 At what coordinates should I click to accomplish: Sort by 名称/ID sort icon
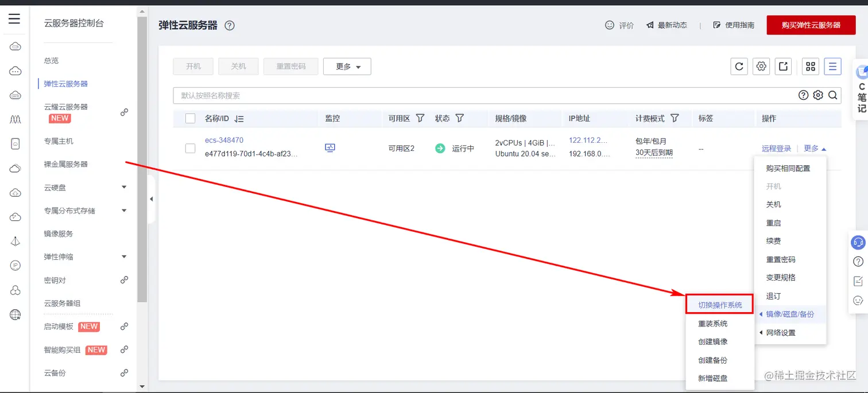(239, 119)
